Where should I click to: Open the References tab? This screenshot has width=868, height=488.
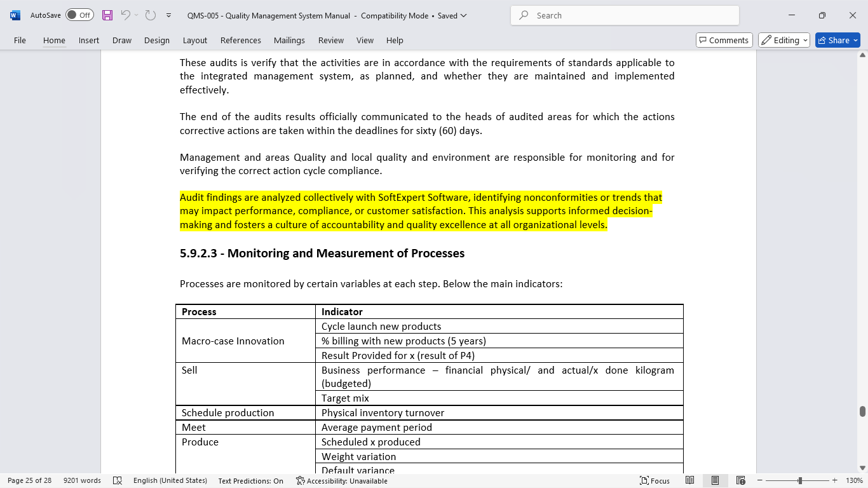point(241,40)
